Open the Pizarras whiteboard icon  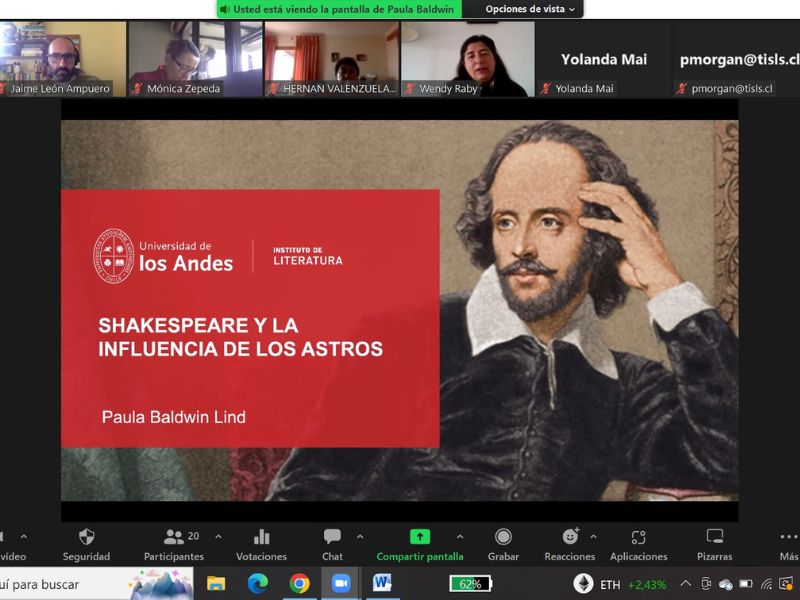pyautogui.click(x=714, y=537)
